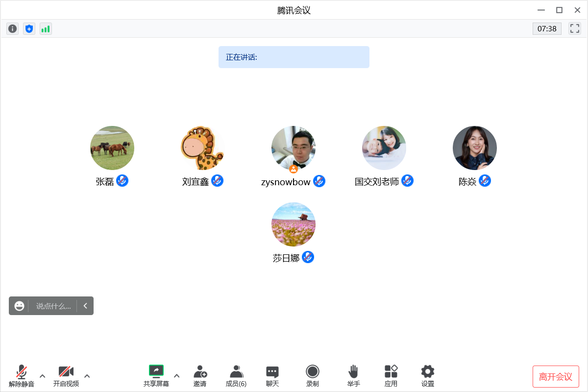Enter full screen mode

574,28
